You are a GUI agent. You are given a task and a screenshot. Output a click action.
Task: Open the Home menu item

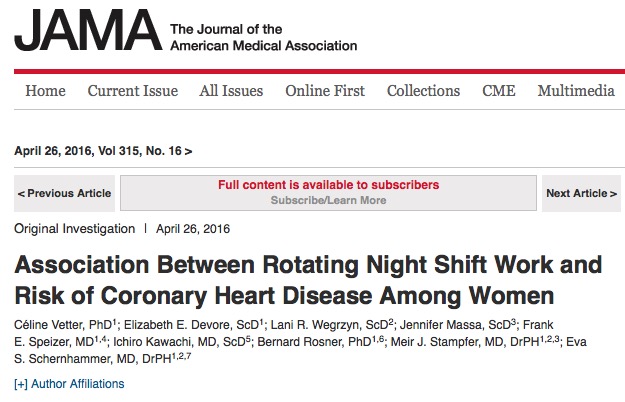click(45, 91)
